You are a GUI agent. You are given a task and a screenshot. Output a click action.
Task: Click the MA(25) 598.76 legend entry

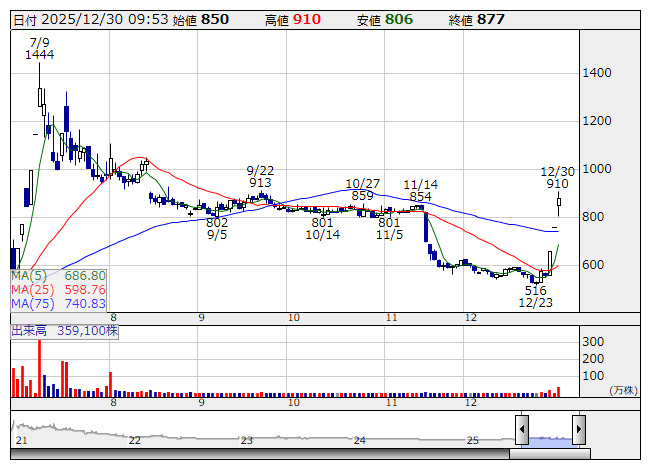coord(58,290)
